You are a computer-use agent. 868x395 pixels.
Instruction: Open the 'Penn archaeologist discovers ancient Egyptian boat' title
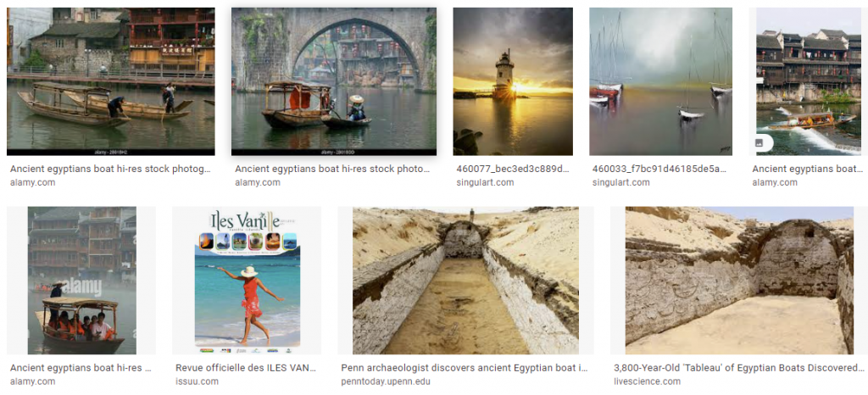click(465, 368)
